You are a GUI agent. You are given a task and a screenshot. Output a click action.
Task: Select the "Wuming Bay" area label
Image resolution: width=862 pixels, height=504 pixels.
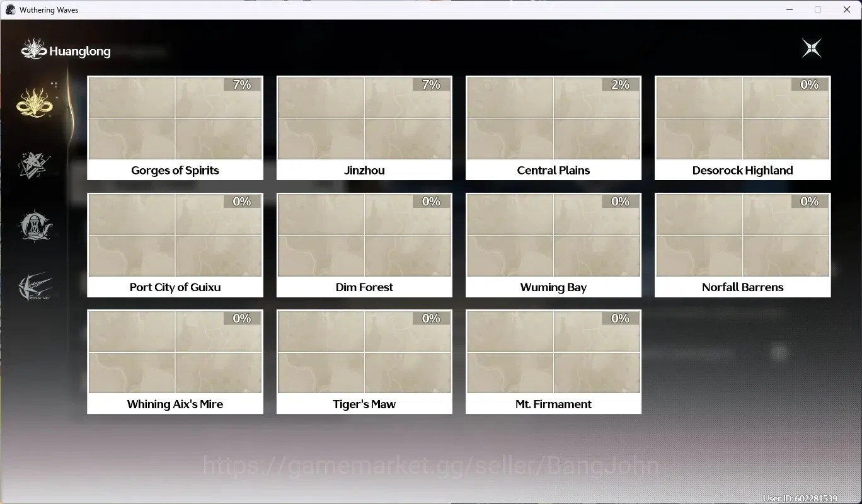coord(553,287)
